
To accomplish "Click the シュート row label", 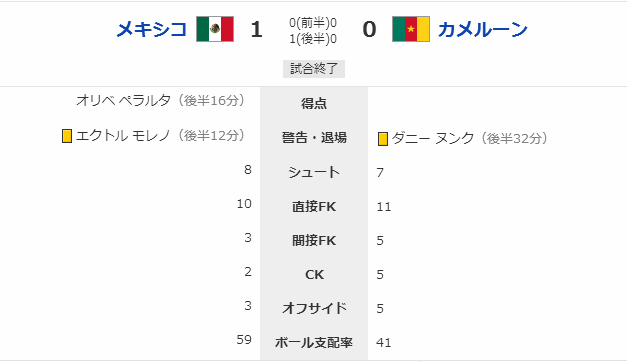I will 314,172.
